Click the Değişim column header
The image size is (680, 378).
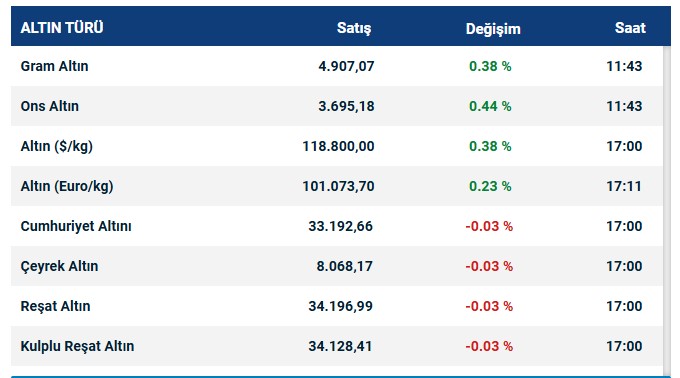pos(493,29)
